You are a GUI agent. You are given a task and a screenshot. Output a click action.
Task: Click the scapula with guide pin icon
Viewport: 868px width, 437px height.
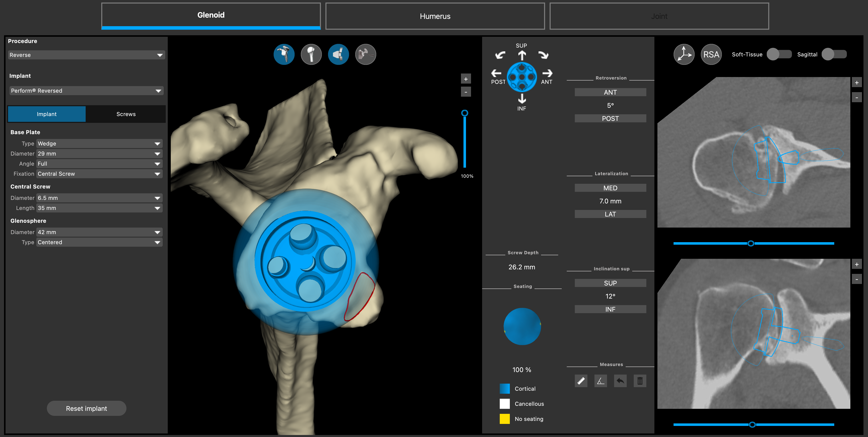pyautogui.click(x=365, y=54)
